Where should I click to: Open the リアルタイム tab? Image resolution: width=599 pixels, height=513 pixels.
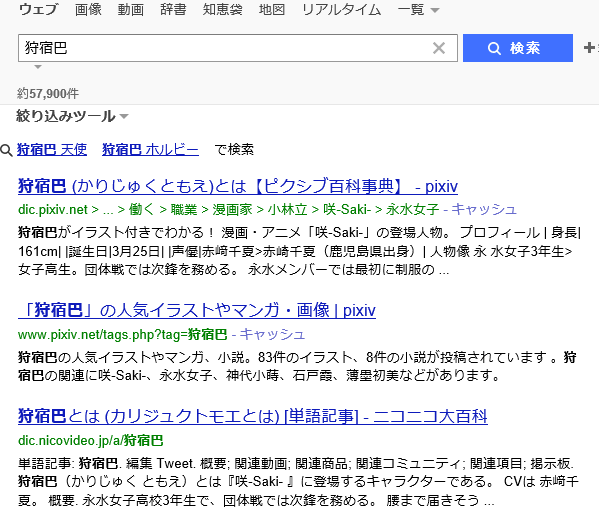(x=341, y=10)
